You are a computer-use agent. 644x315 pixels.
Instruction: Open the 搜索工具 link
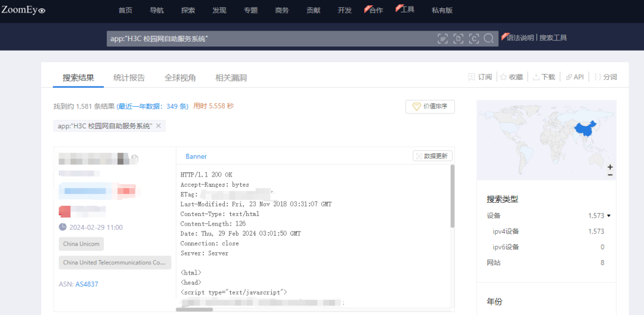click(x=553, y=38)
